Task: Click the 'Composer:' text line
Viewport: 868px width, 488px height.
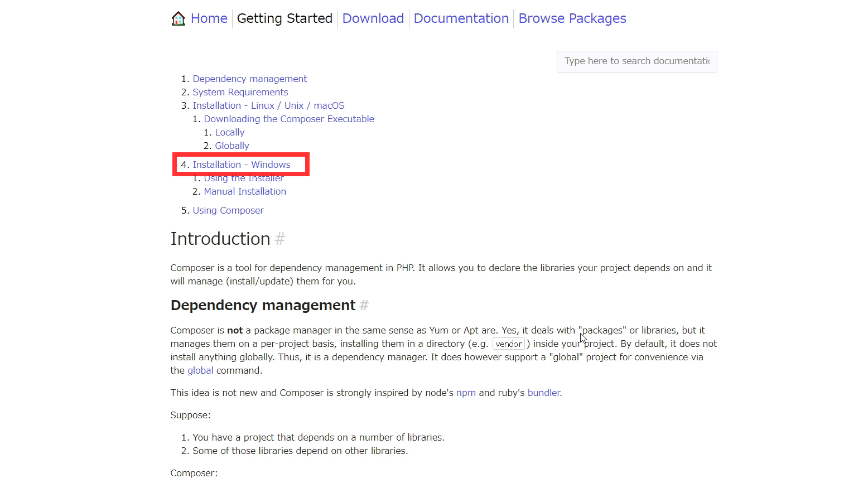Action: (194, 473)
